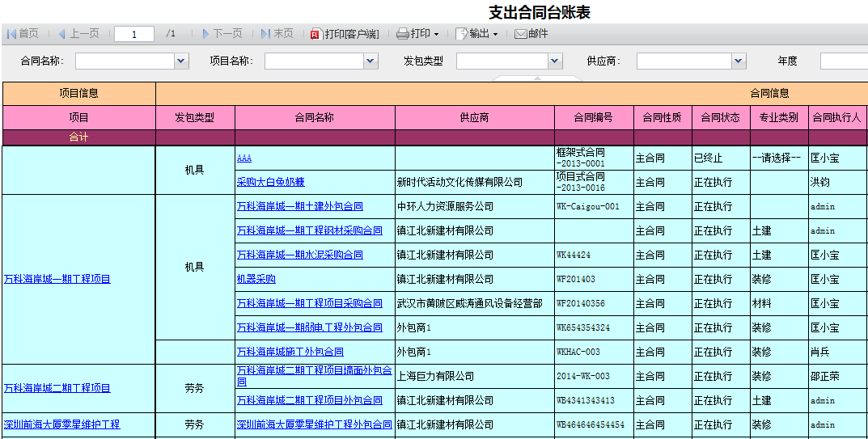Open 万科海岸城一期工程项目采购合同 link
The width and height of the screenshot is (868, 439).
tap(310, 303)
